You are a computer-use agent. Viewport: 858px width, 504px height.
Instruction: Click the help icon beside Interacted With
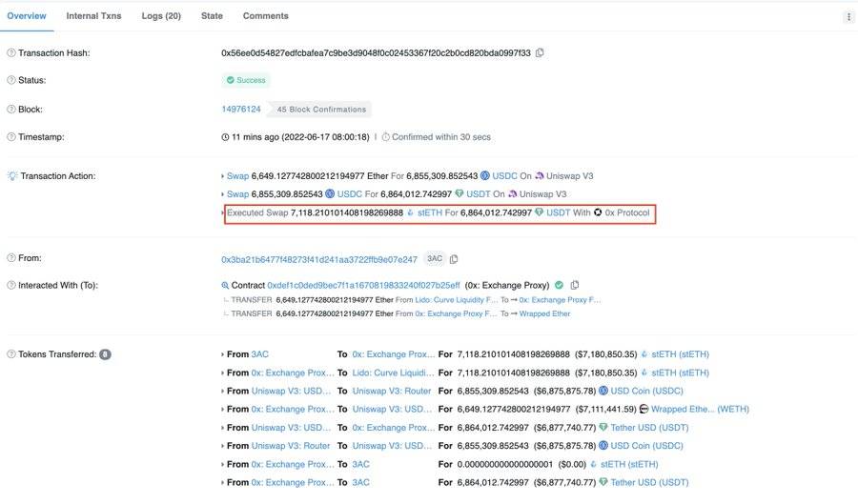coord(10,285)
